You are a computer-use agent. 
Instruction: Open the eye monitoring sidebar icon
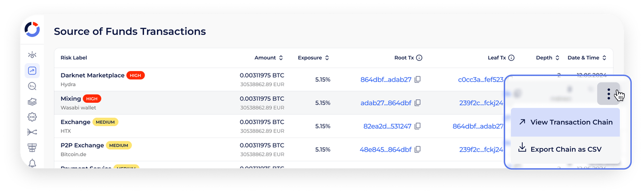point(32,55)
